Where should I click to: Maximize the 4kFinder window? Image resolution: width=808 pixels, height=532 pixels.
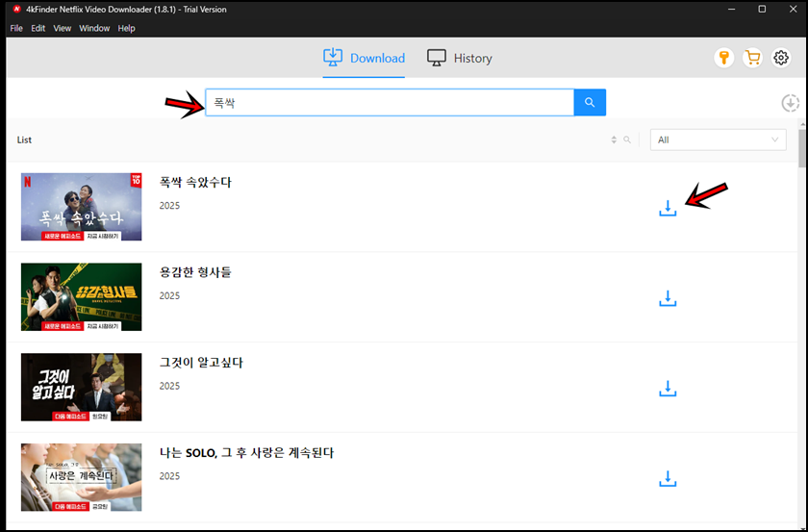click(x=762, y=10)
